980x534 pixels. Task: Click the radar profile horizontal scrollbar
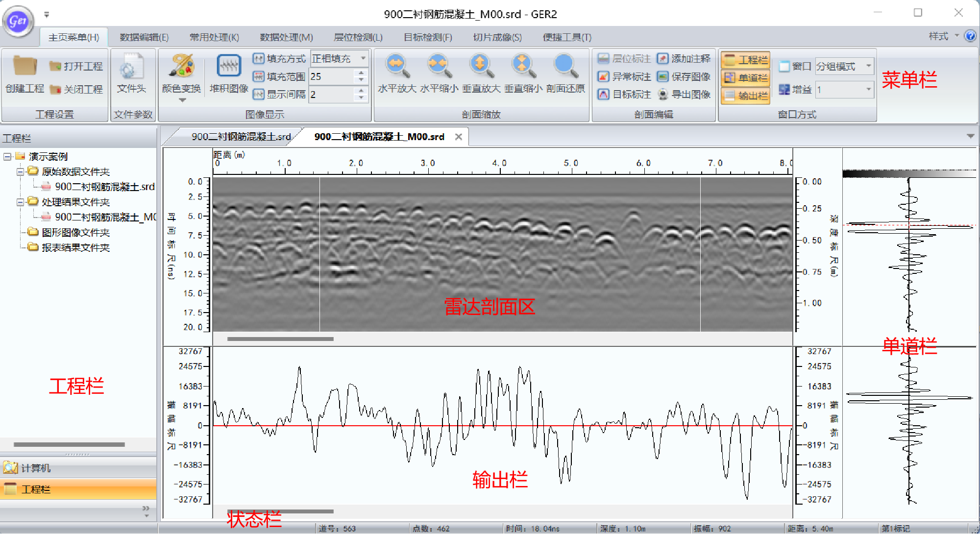(x=280, y=339)
